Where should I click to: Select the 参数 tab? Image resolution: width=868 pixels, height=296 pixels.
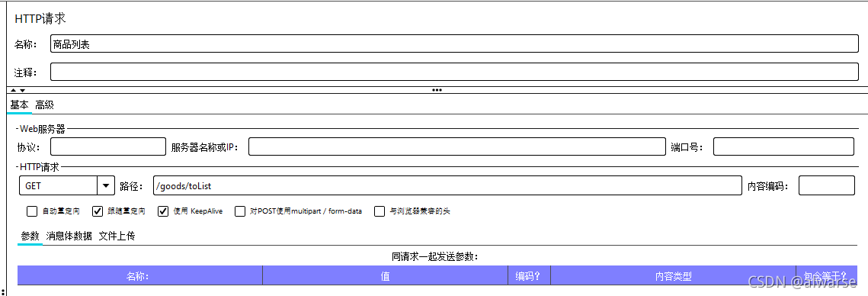[30, 236]
